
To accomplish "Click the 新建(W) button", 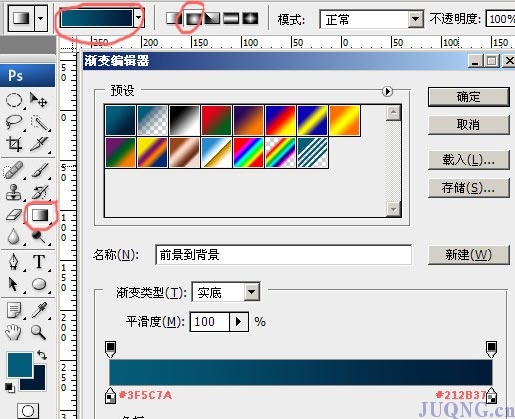I will coord(469,255).
